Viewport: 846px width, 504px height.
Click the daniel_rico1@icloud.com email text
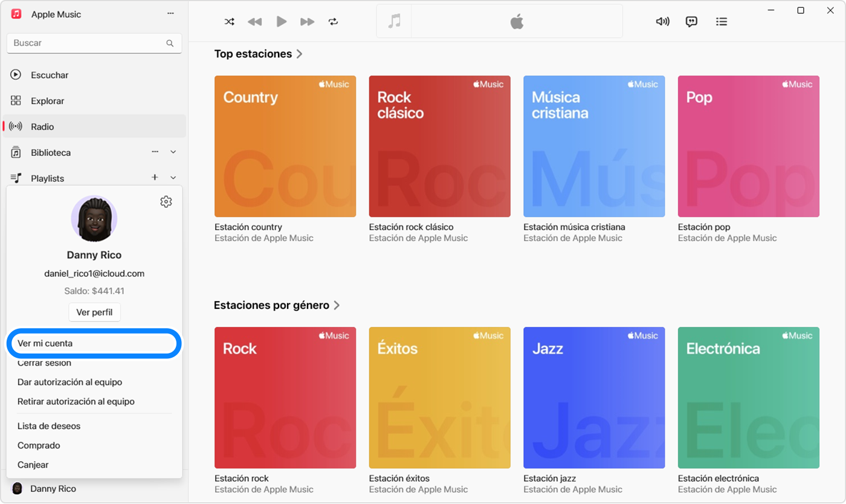pyautogui.click(x=94, y=273)
